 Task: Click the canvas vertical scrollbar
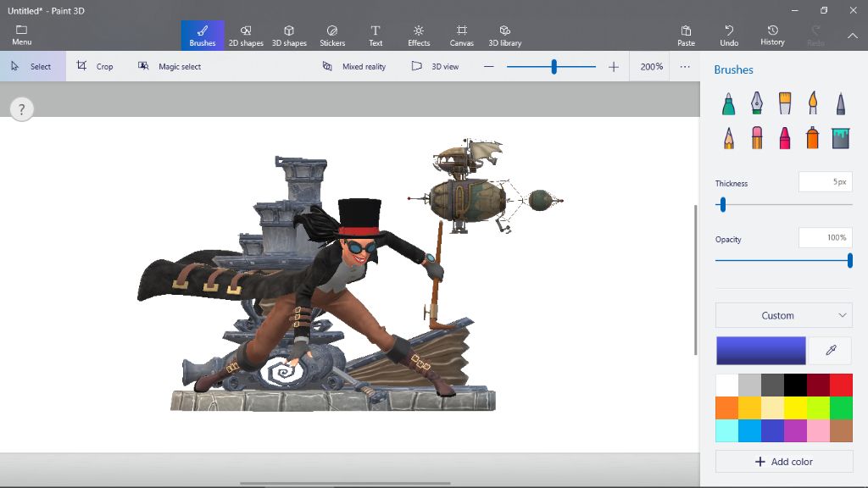696,280
